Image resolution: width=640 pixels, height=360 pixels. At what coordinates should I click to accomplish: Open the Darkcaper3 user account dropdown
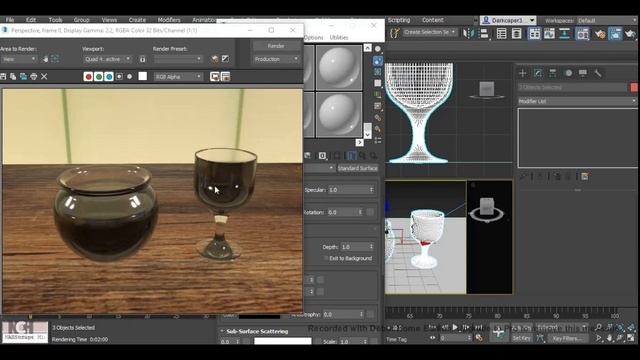[508, 20]
